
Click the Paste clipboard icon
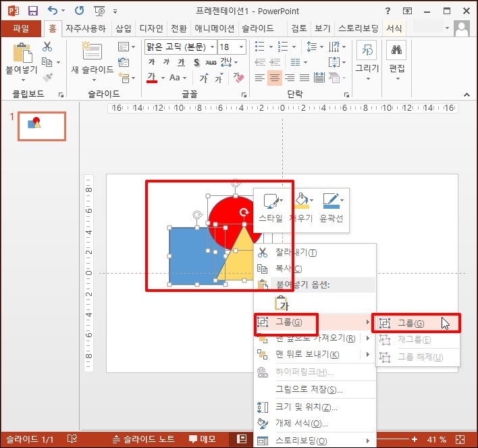[22, 53]
